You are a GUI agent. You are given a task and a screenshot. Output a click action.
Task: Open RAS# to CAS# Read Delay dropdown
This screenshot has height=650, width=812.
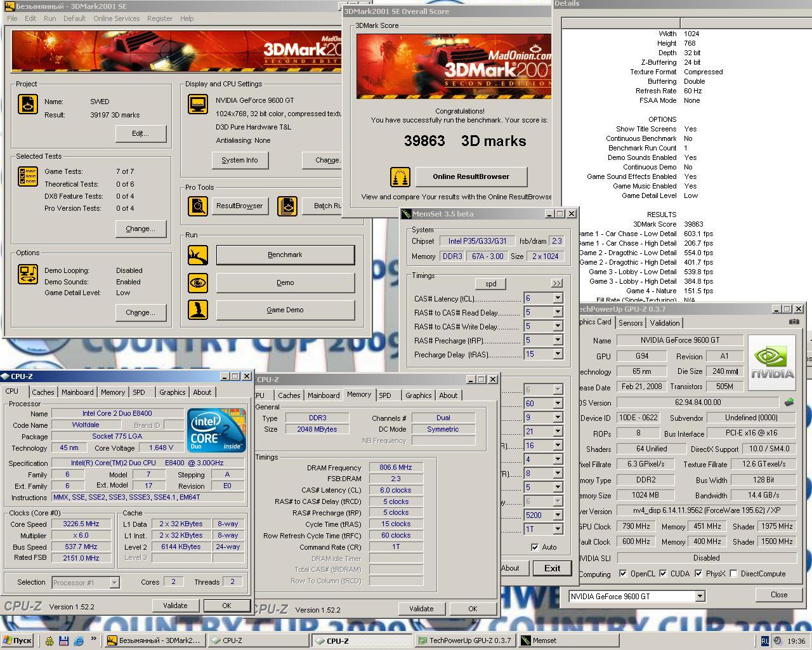558,312
